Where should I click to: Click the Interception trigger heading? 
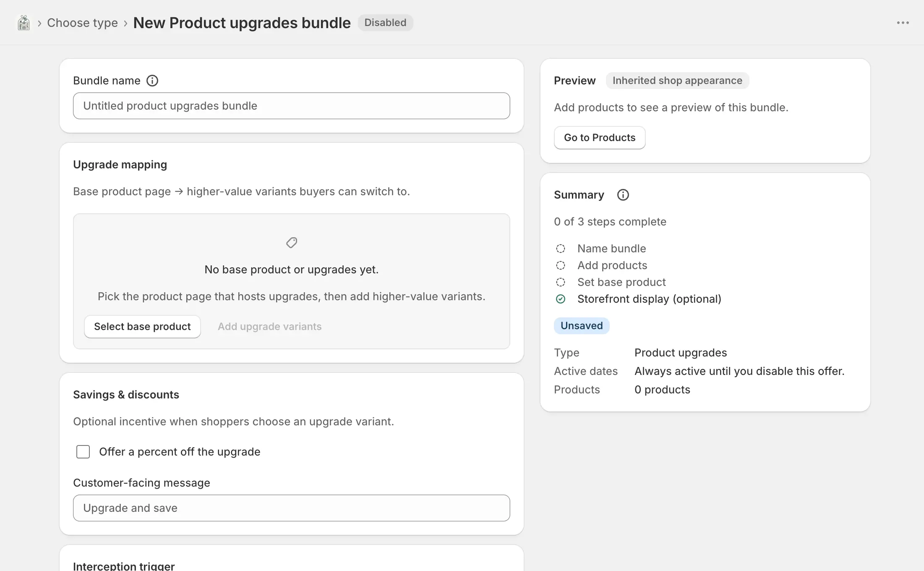pyautogui.click(x=124, y=566)
